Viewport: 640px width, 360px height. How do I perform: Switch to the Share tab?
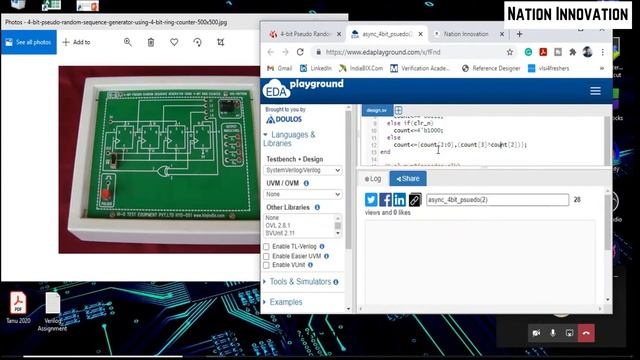coord(408,179)
